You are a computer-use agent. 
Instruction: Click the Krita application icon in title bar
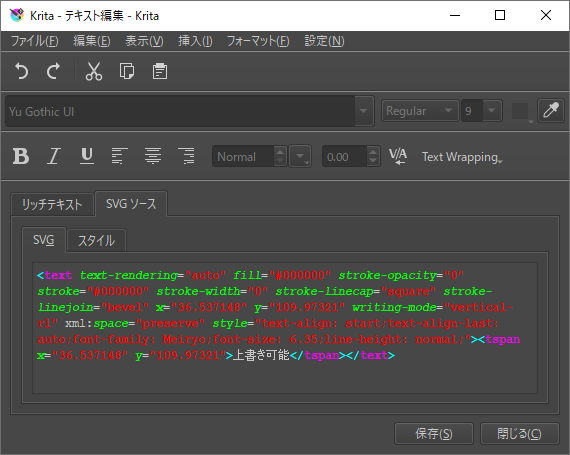click(17, 15)
